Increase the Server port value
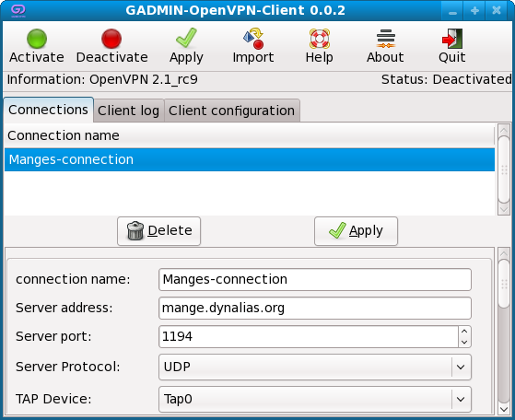Image resolution: width=515 pixels, height=420 pixels. 464,332
